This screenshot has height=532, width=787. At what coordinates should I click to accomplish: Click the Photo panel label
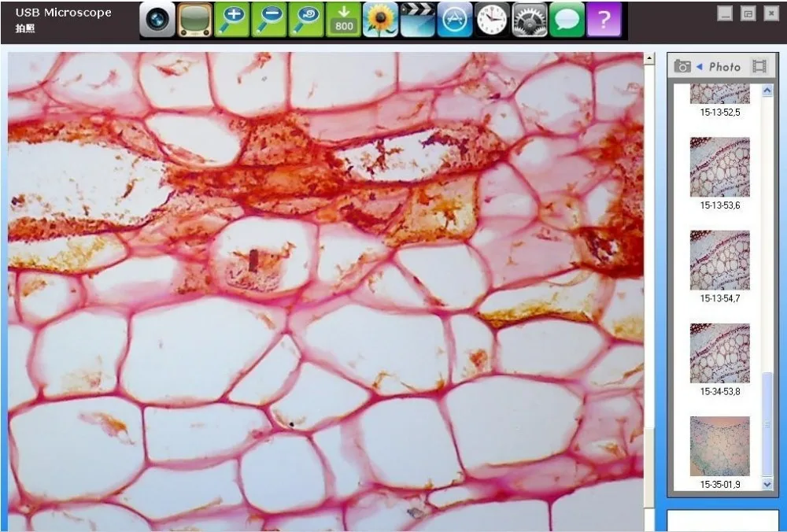[725, 67]
